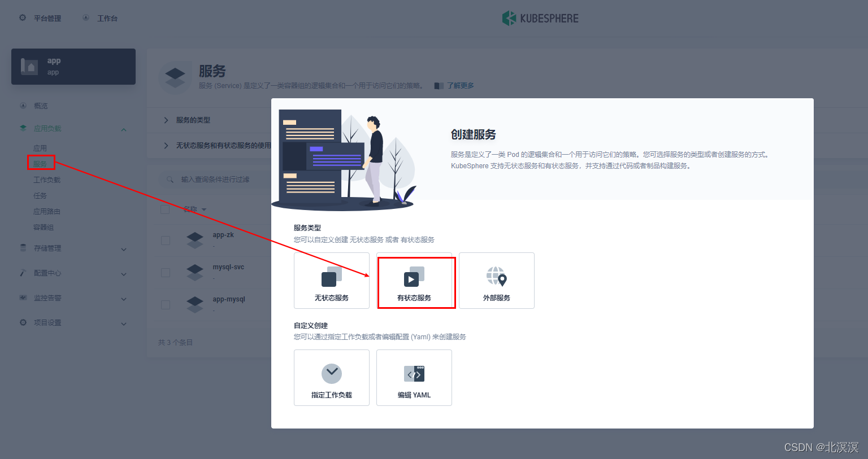868x459 pixels.
Task: Click the app project icon
Action: click(29, 67)
